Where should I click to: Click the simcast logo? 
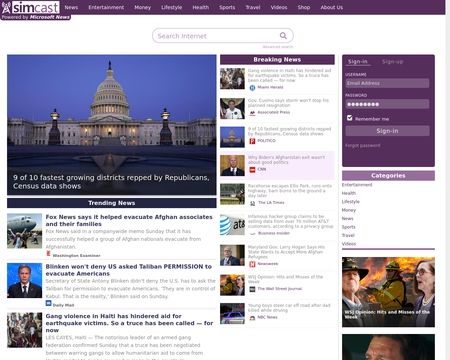click(x=31, y=7)
